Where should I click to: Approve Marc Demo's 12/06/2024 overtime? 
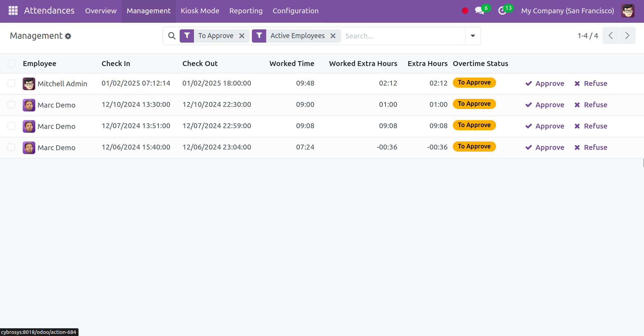pos(545,147)
